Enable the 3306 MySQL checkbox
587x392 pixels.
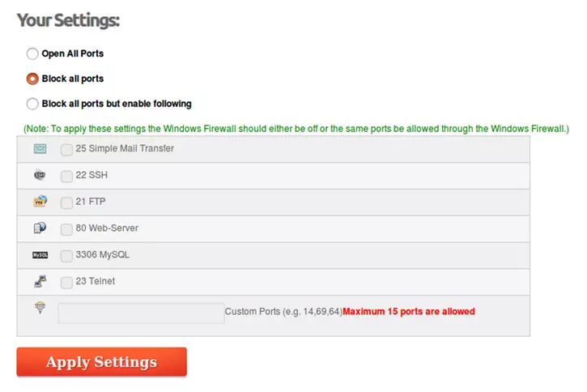66,256
